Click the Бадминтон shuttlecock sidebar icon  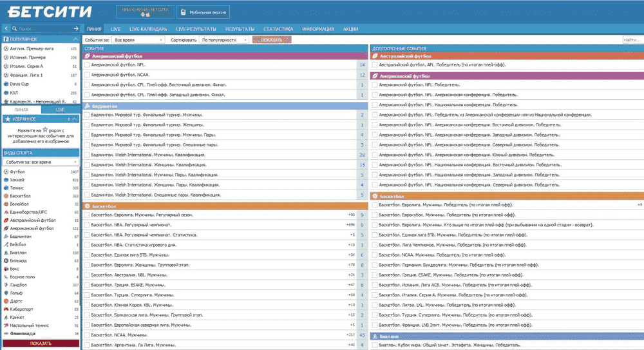pyautogui.click(x=6, y=236)
